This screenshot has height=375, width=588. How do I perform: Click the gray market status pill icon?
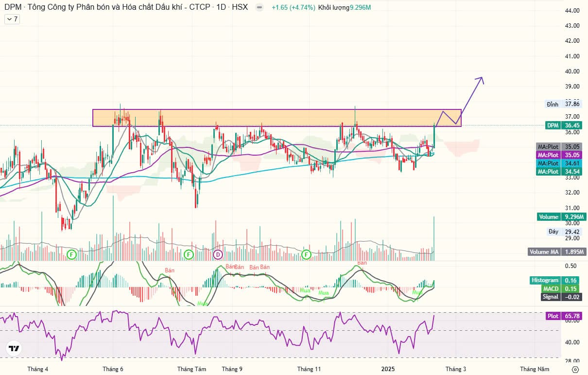260,8
